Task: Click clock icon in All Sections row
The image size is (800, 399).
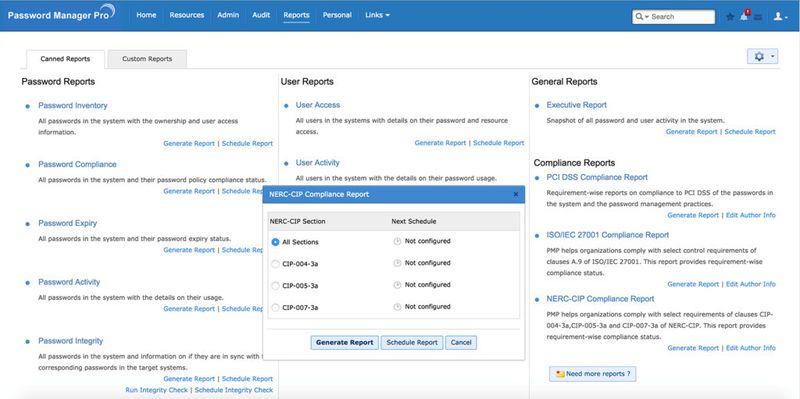Action: (x=397, y=241)
